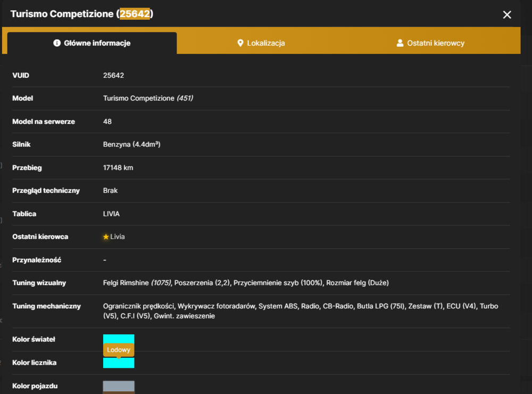This screenshot has height=394, width=532.
Task: Click the gold star beside Livia
Action: point(106,237)
